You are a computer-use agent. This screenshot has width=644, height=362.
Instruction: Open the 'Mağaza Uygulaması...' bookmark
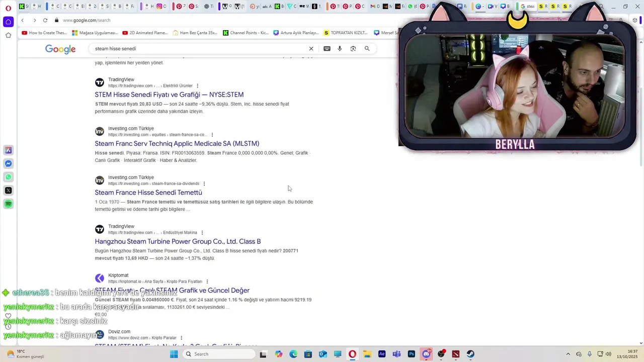tap(95, 33)
